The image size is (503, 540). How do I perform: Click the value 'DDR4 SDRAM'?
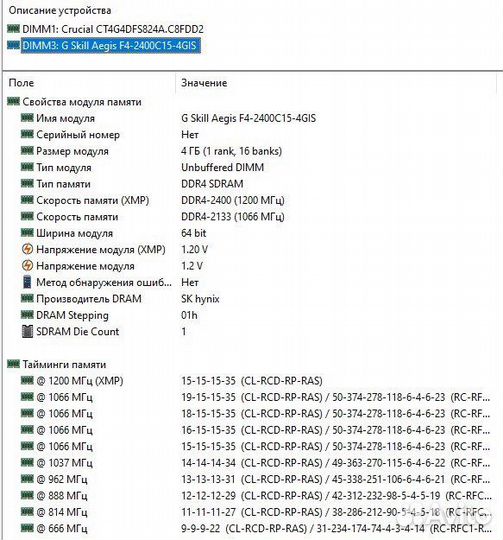(212, 184)
